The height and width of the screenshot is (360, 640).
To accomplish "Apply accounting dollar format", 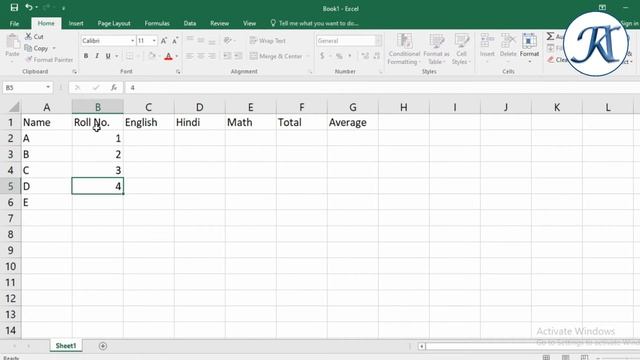I will (322, 56).
